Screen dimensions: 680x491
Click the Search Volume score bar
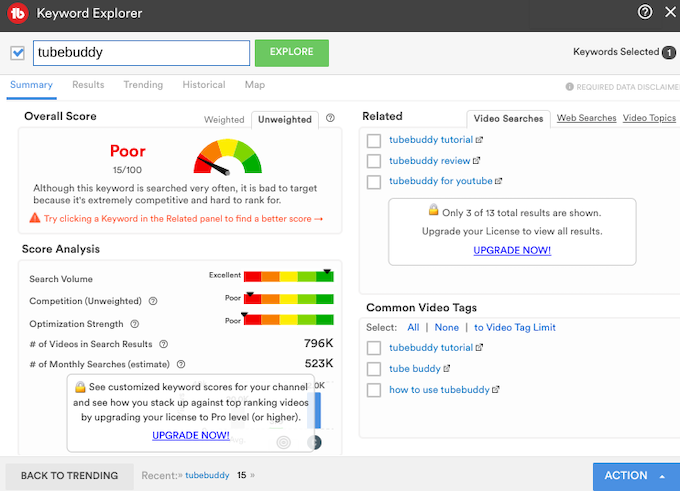tap(288, 276)
